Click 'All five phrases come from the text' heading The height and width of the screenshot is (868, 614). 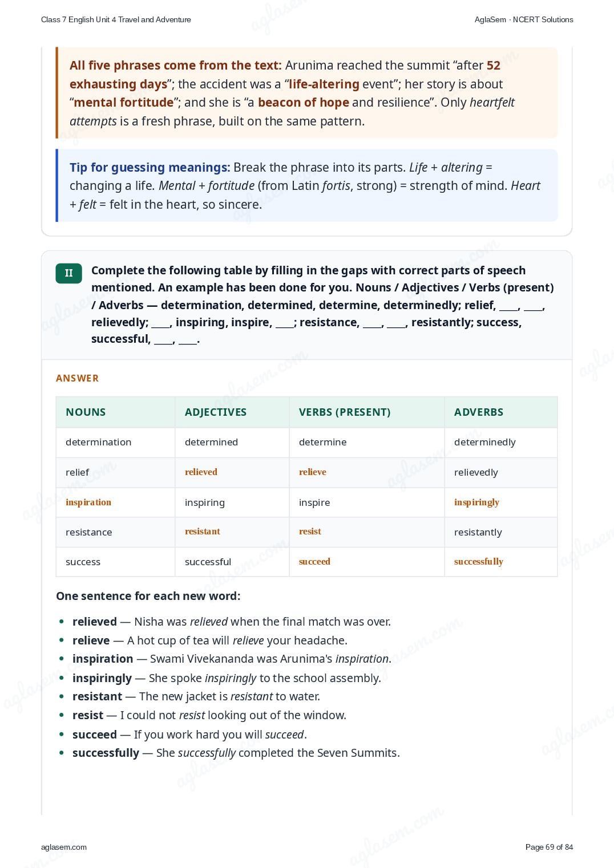[x=176, y=65]
